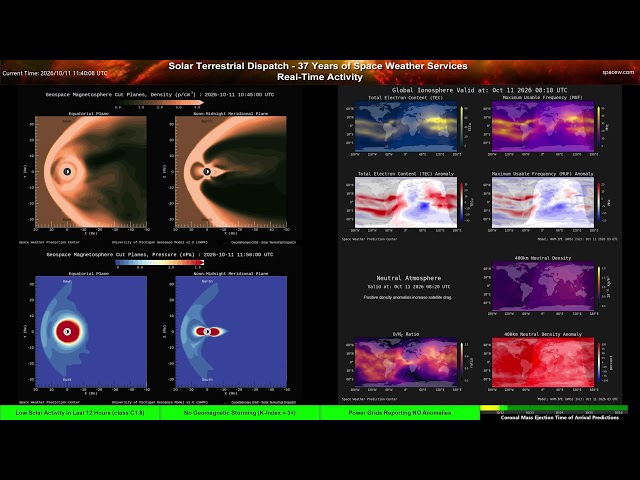Click the 400km Neutral Density color legend bar
This screenshot has height=480, width=640.
pyautogui.click(x=599, y=287)
